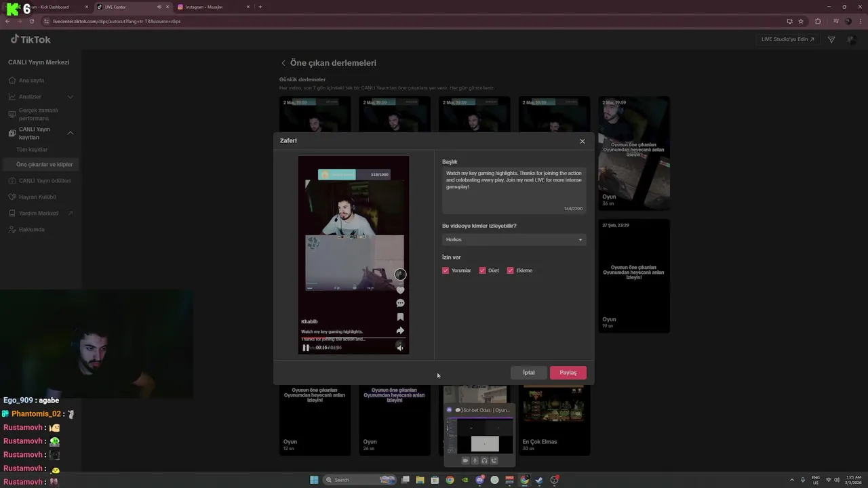The image size is (868, 488).
Task: Open the browser extensions puzzle icon
Action: coord(818,21)
